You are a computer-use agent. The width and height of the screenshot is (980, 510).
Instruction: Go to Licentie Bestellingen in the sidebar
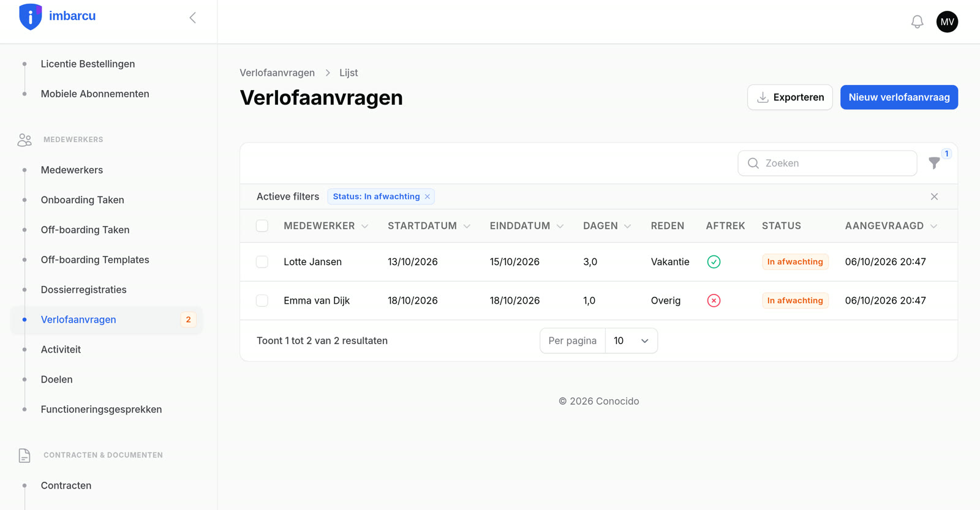(88, 64)
